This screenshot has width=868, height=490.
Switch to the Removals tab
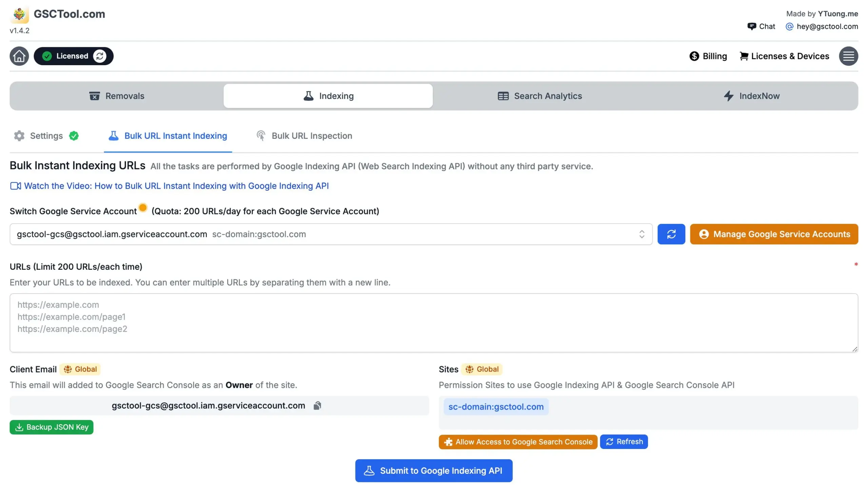pyautogui.click(x=117, y=96)
